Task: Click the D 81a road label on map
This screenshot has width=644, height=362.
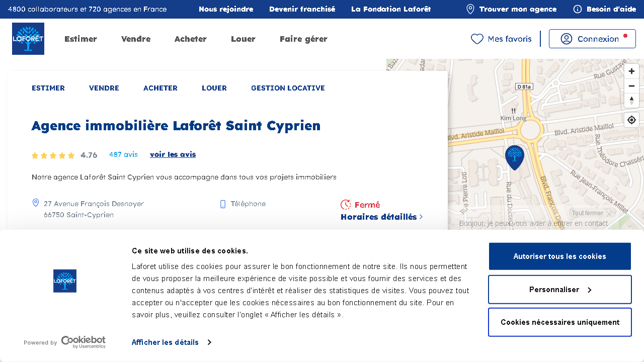Action: (x=524, y=86)
